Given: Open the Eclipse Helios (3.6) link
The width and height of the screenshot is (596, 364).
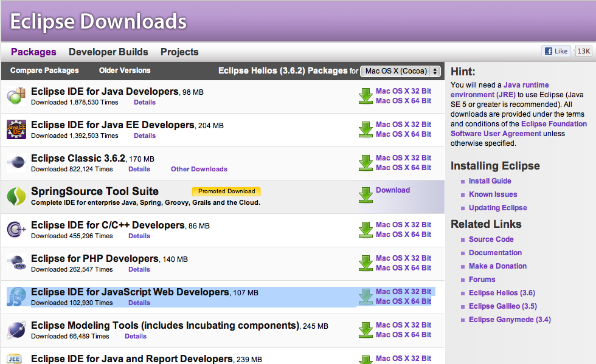Looking at the screenshot, I should (x=502, y=292).
